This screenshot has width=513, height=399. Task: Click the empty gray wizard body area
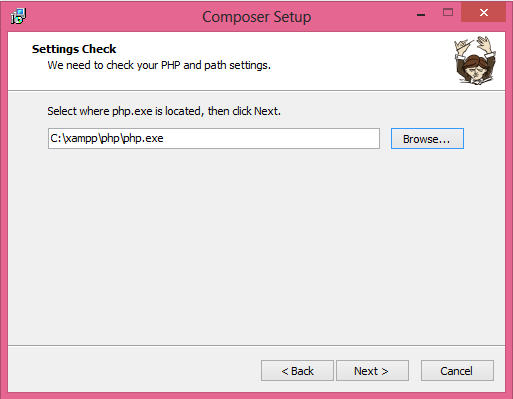(256, 247)
